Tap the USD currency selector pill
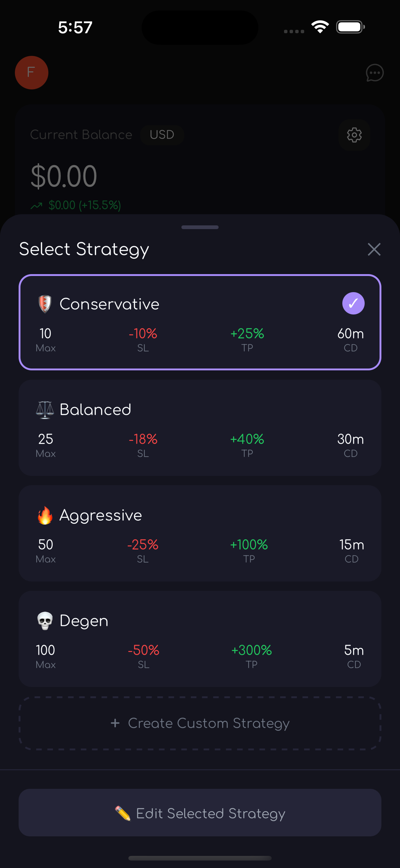Screen dimensions: 400x868 (x=162, y=135)
